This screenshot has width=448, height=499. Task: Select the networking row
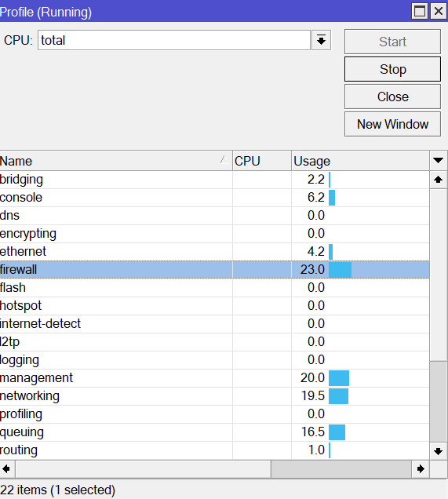tap(214, 396)
